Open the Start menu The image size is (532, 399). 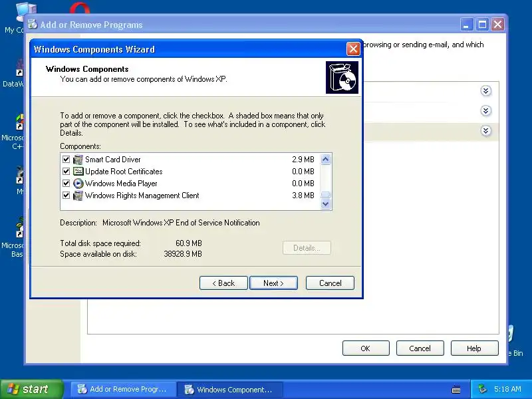(x=31, y=389)
